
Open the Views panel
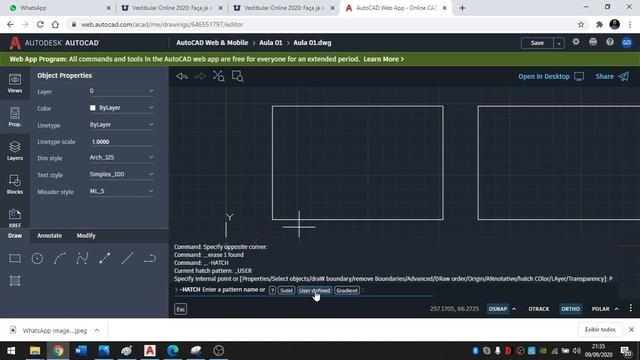tap(15, 83)
